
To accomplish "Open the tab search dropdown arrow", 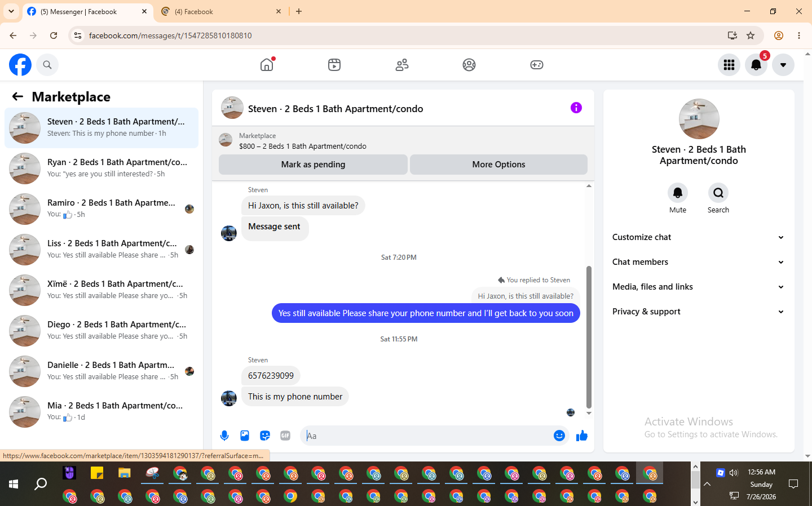I will [x=11, y=11].
